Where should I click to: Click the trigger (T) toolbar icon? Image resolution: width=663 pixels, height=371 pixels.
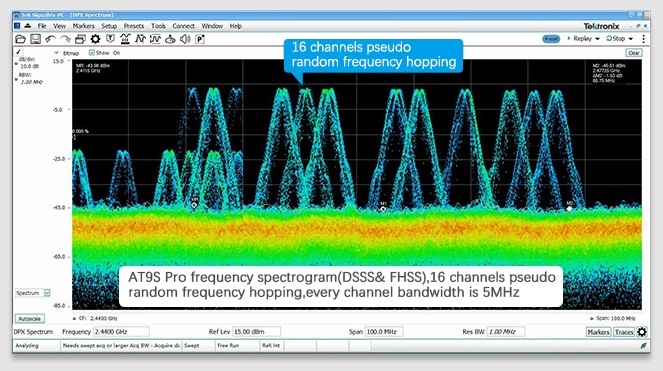click(110, 39)
